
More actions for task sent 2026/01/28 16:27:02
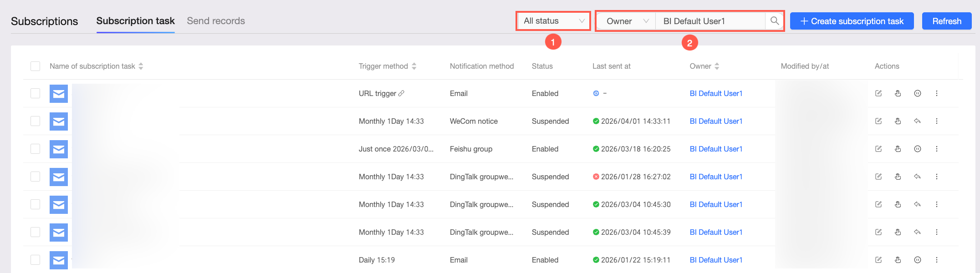pyautogui.click(x=937, y=177)
